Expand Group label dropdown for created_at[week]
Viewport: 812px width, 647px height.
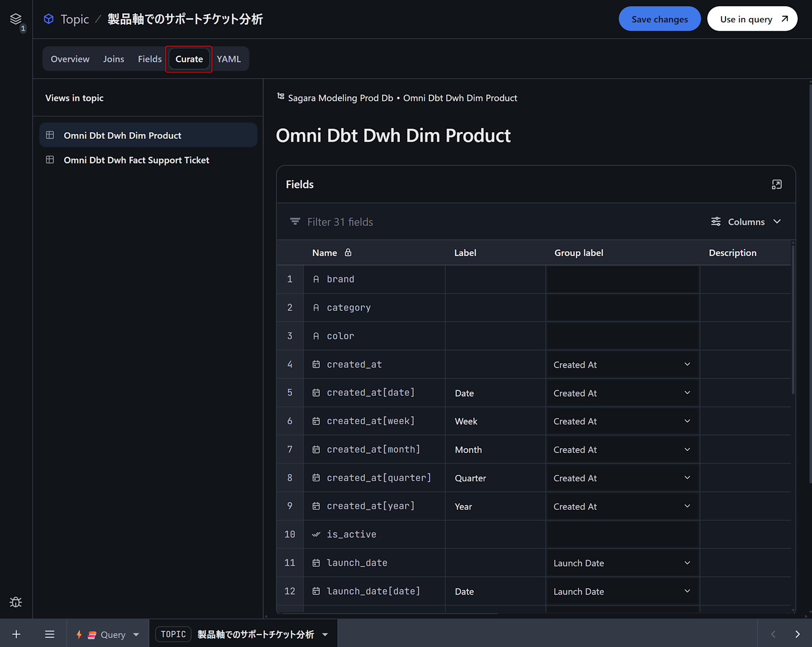pos(687,421)
